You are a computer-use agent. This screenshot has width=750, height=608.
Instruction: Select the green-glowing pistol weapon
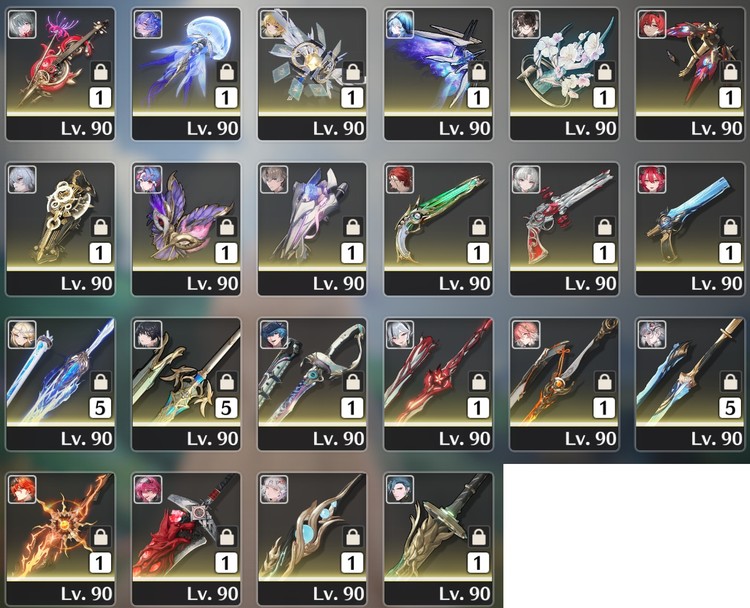coord(438,229)
